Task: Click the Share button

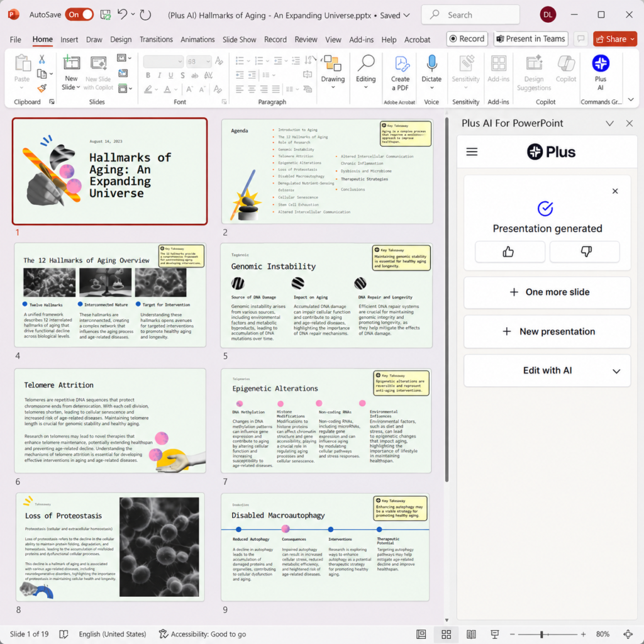Action: 615,39
